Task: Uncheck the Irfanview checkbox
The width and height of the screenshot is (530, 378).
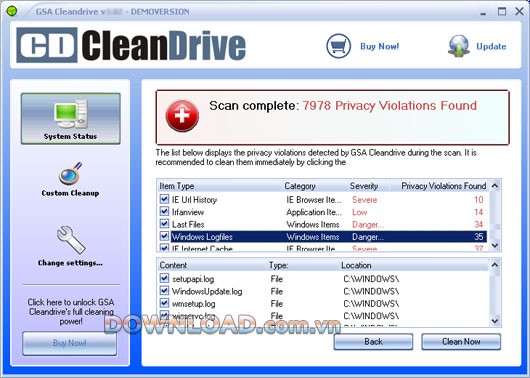Action: pos(164,212)
